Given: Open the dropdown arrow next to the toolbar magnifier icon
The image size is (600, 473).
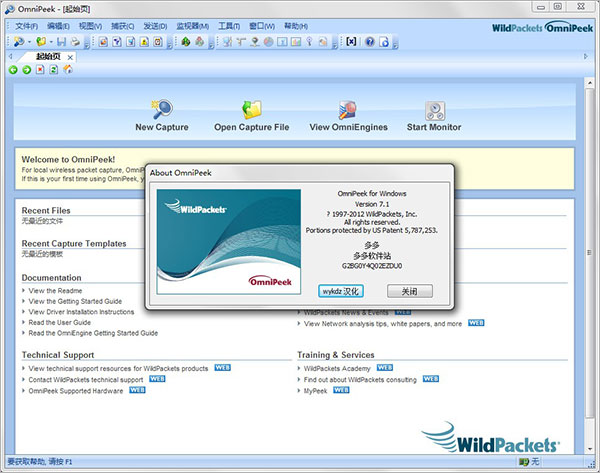Looking at the screenshot, I should point(29,42).
